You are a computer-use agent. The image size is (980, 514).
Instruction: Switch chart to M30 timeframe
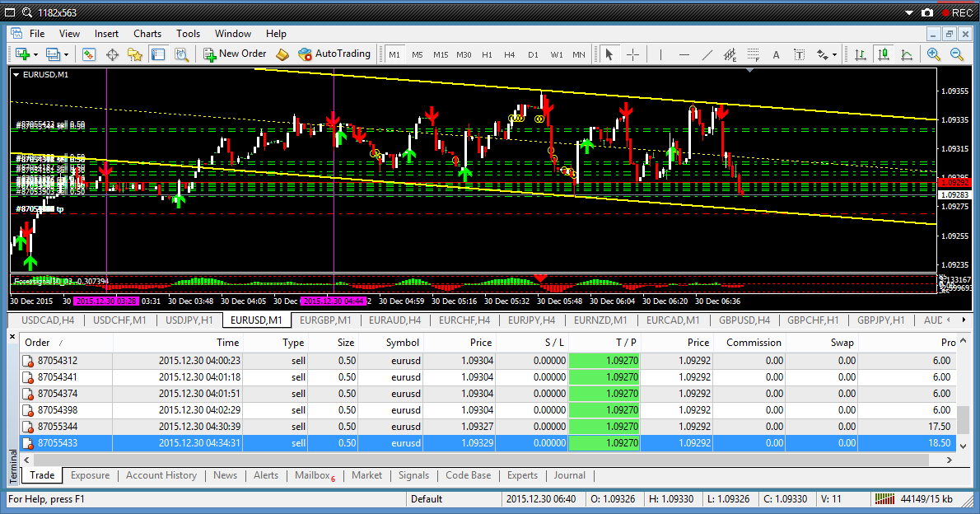464,54
